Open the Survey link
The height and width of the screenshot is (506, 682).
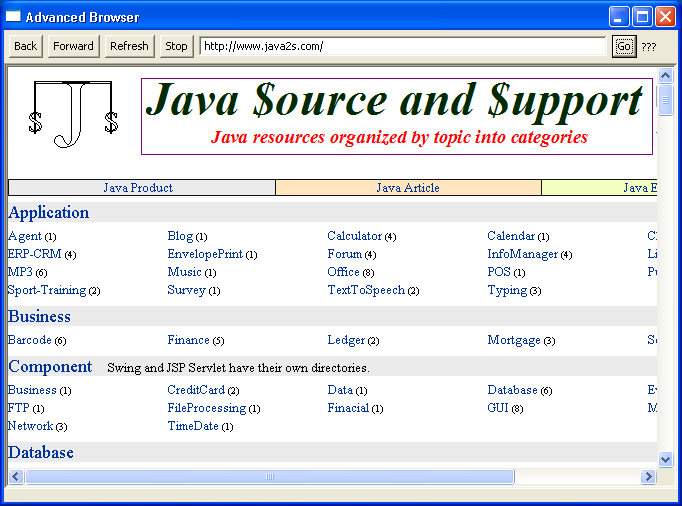(187, 290)
